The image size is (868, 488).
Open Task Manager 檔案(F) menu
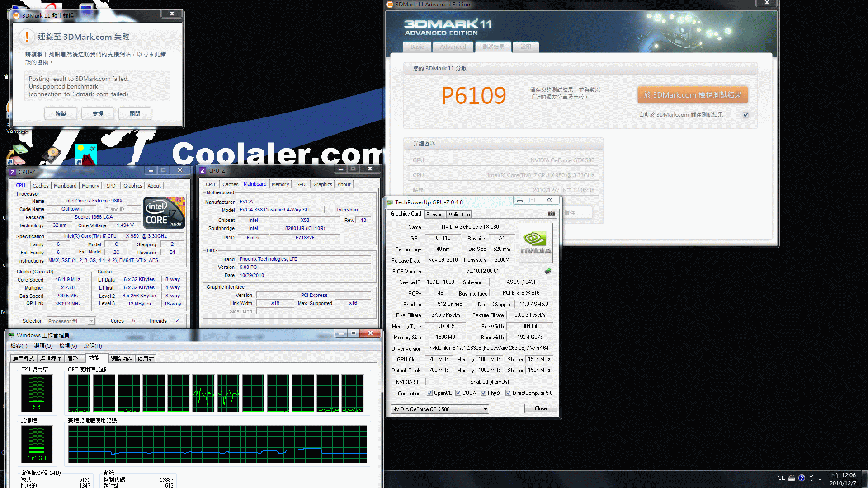19,346
